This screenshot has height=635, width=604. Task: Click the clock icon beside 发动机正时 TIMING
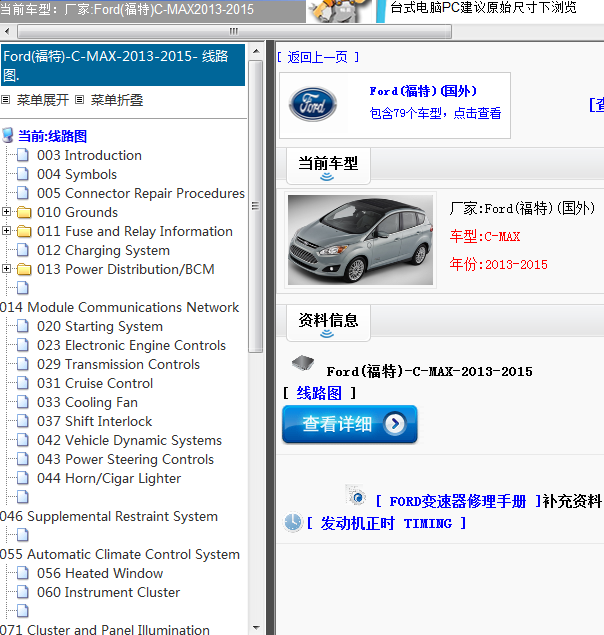click(292, 522)
